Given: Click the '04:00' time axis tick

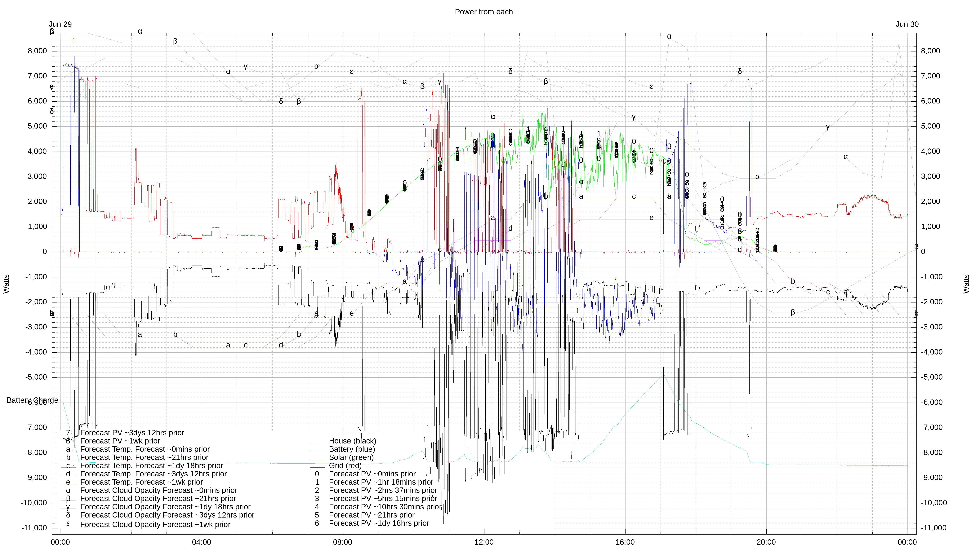Looking at the screenshot, I should [201, 542].
